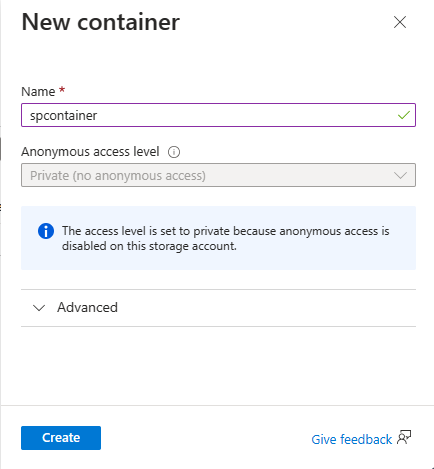Click the Anonymous access level label
The width and height of the screenshot is (434, 469).
pos(90,152)
